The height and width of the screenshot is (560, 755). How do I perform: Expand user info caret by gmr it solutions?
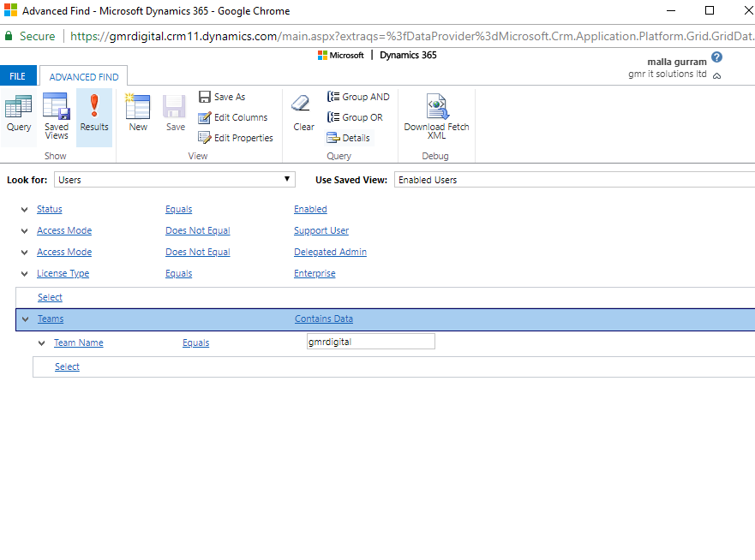[x=716, y=75]
